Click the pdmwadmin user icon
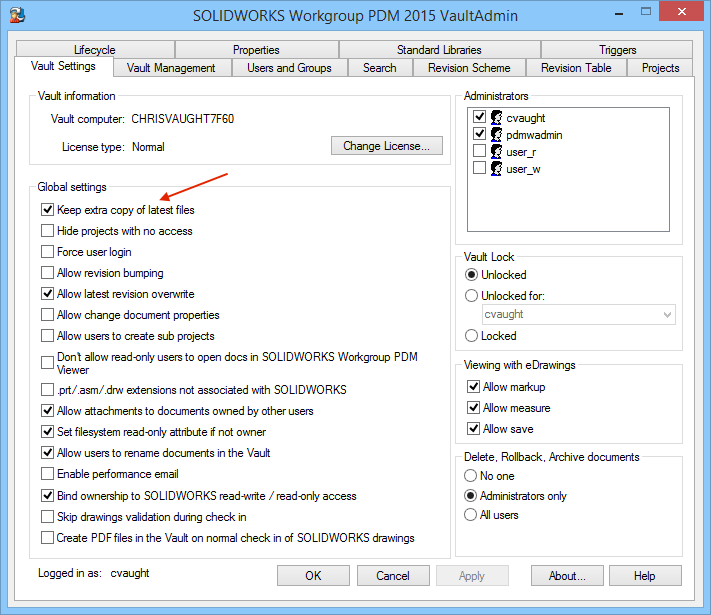Image resolution: width=711 pixels, height=615 pixels. [497, 135]
